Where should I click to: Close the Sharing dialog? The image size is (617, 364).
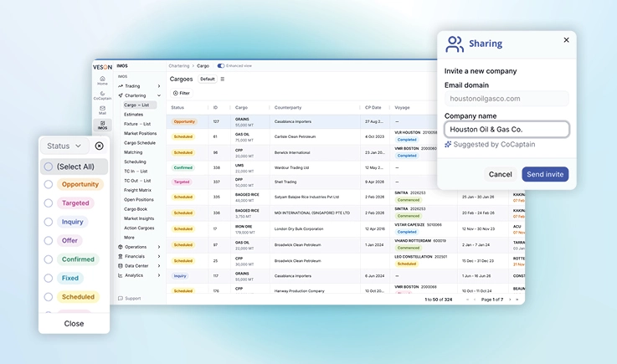pyautogui.click(x=566, y=39)
